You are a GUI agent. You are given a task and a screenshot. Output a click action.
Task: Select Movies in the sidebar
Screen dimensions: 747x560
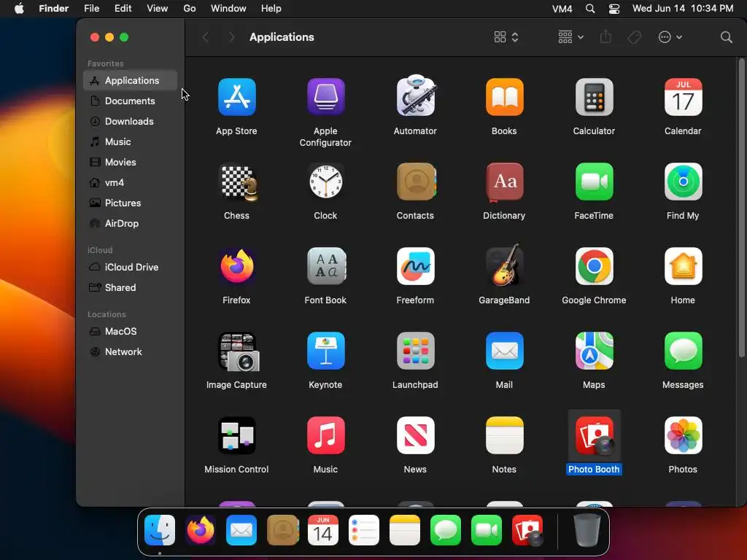click(130, 163)
